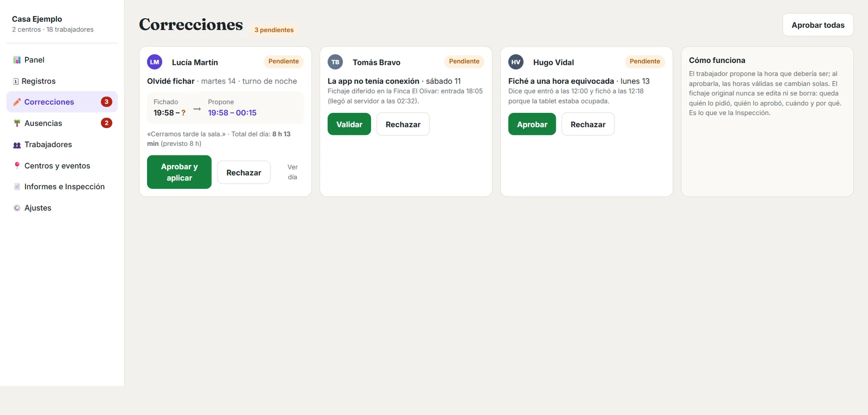Click the Cómo funciona heading
This screenshot has width=868, height=415.
[717, 60]
